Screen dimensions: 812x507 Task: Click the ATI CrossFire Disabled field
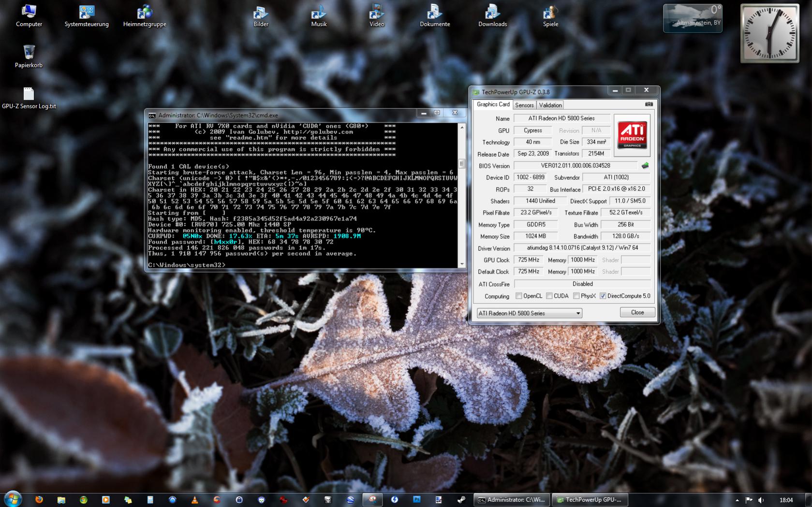tap(582, 284)
